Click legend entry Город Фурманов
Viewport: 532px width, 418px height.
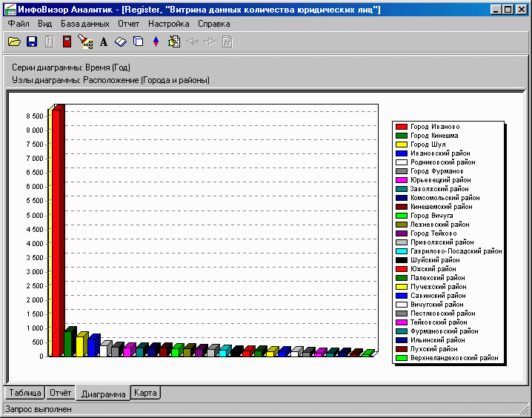436,171
